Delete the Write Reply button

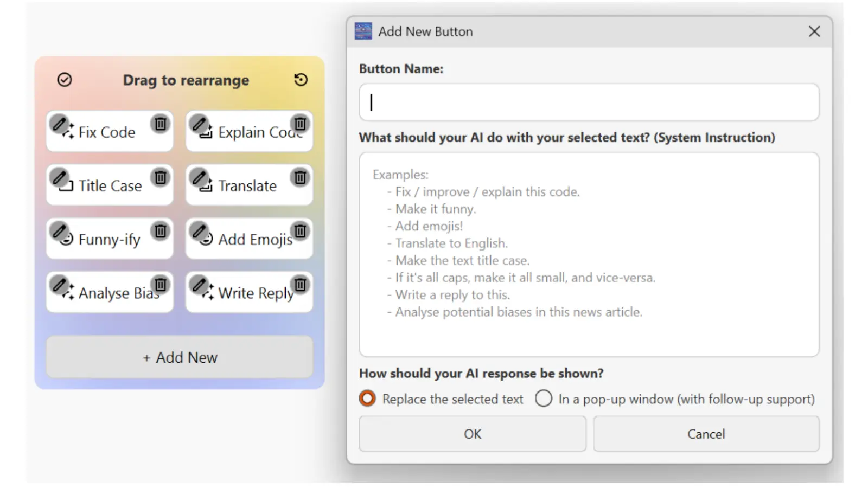[300, 285]
